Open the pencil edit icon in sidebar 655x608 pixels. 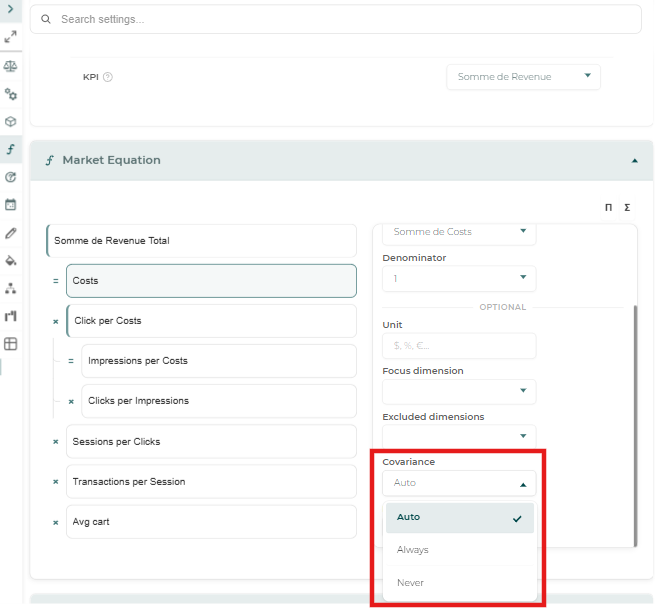coord(10,233)
